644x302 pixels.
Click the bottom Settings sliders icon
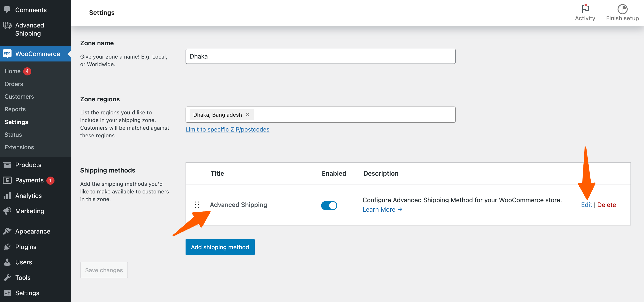click(x=7, y=293)
